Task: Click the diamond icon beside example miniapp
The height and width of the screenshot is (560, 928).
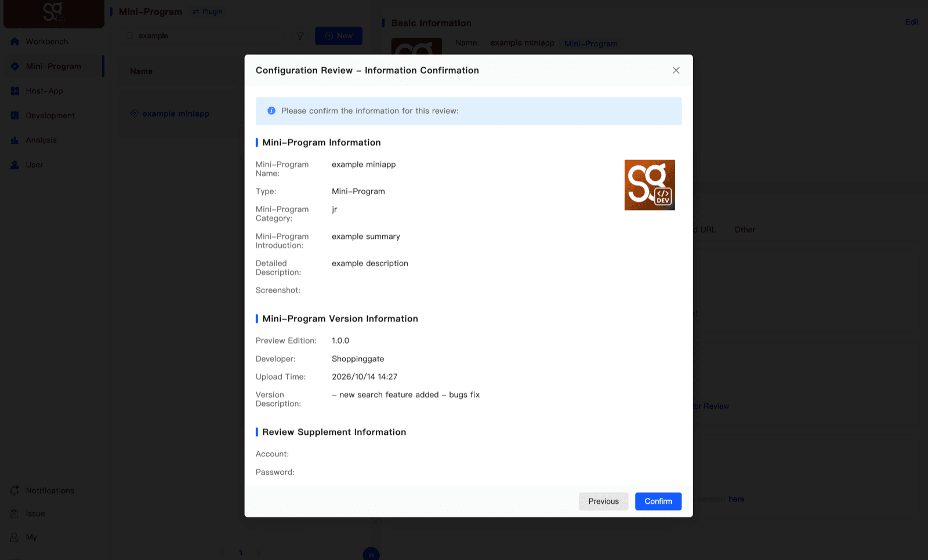Action: coord(135,114)
